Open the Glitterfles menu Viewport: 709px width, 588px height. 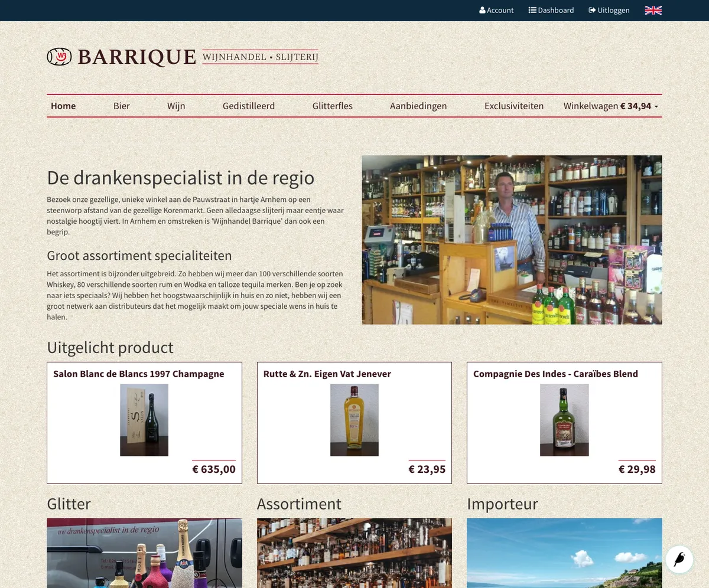tap(333, 106)
